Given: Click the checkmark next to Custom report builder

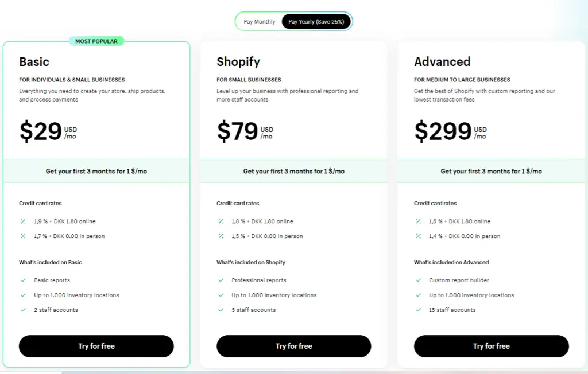Looking at the screenshot, I should pyautogui.click(x=418, y=280).
